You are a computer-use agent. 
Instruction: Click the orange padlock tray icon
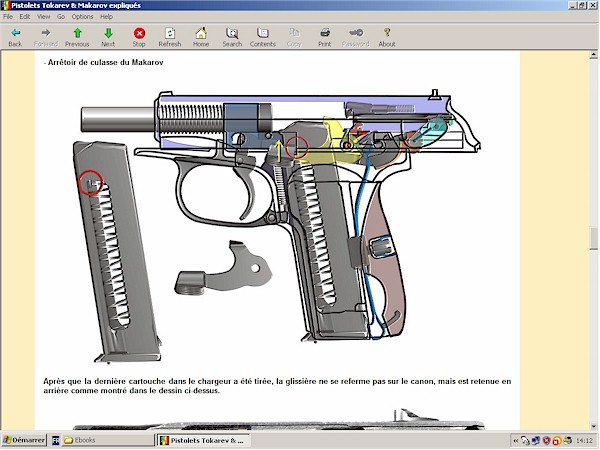(557, 441)
